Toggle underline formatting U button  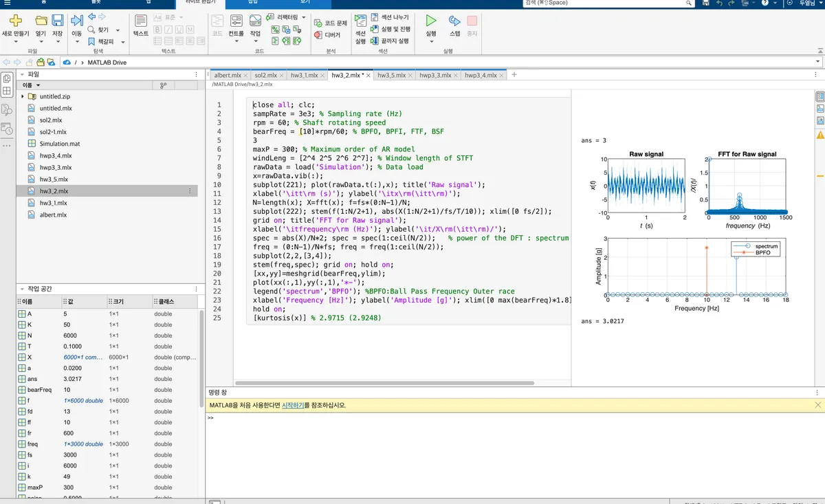(x=179, y=29)
